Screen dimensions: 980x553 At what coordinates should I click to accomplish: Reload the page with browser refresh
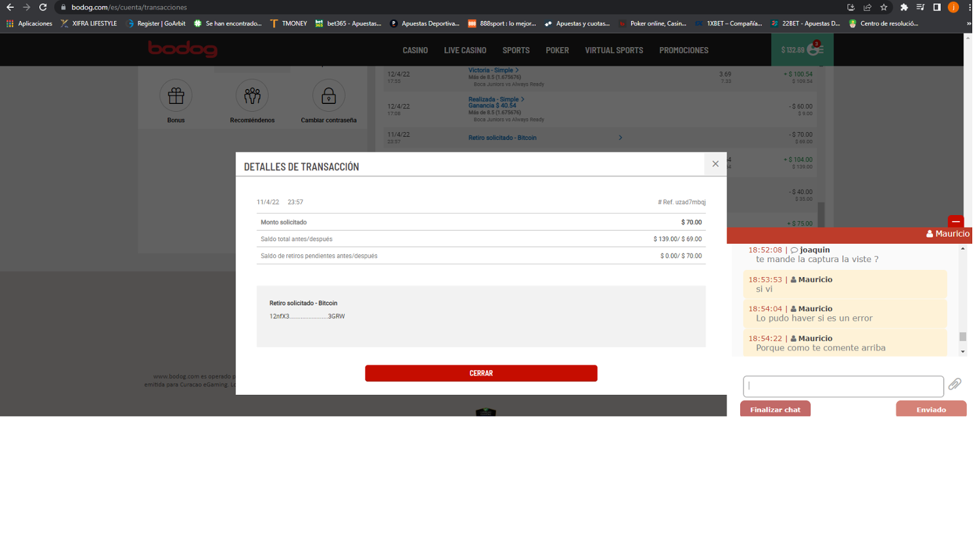tap(43, 7)
